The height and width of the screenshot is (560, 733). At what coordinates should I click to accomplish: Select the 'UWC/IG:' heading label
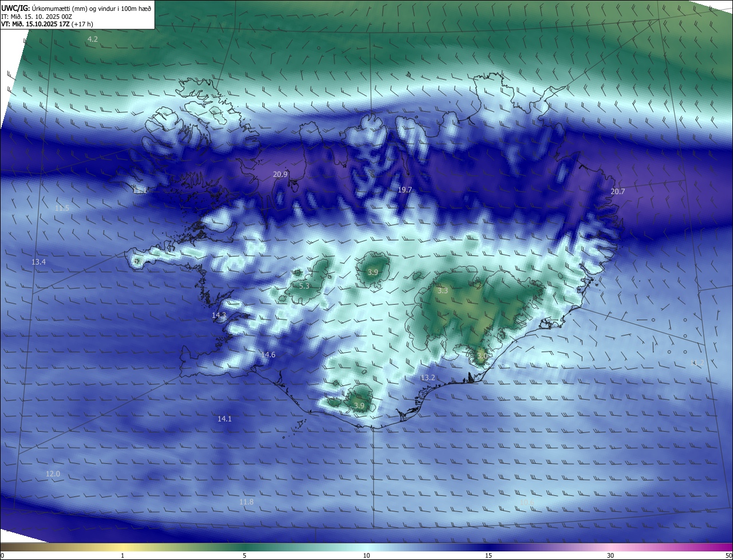[15, 9]
